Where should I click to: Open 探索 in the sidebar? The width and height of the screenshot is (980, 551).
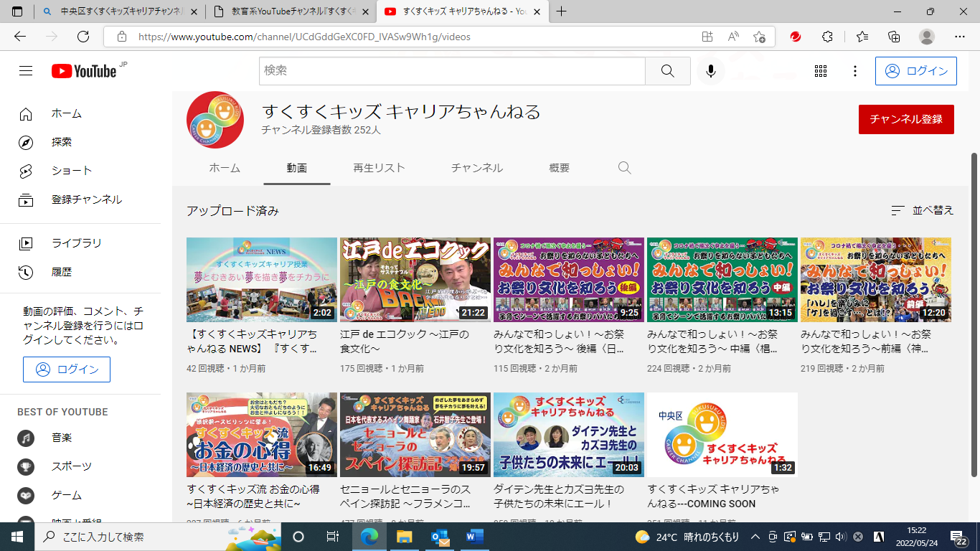click(x=80, y=142)
